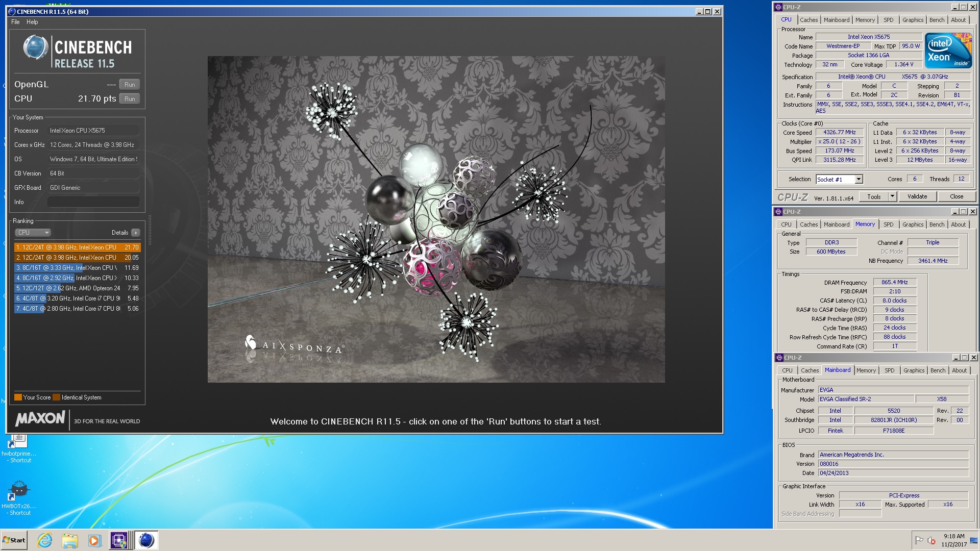Expand the Tools dropdown arrow in CPU-Z

coord(892,197)
